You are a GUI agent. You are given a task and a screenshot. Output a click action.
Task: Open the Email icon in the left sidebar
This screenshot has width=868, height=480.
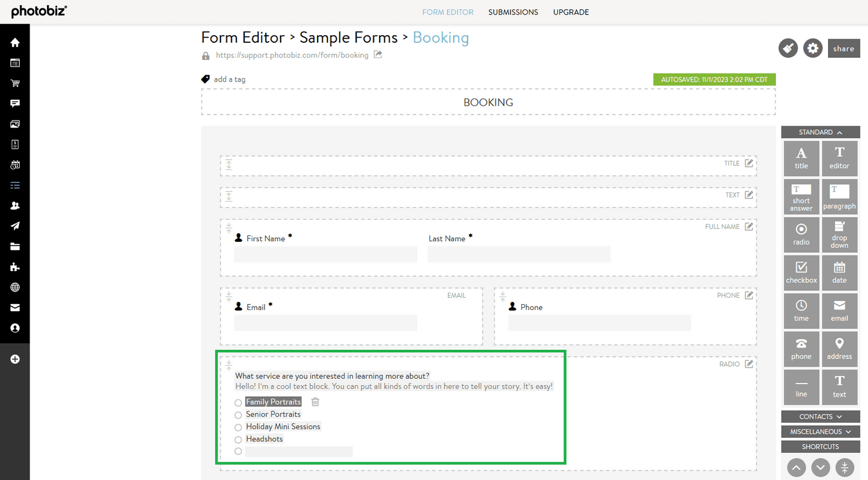14,307
